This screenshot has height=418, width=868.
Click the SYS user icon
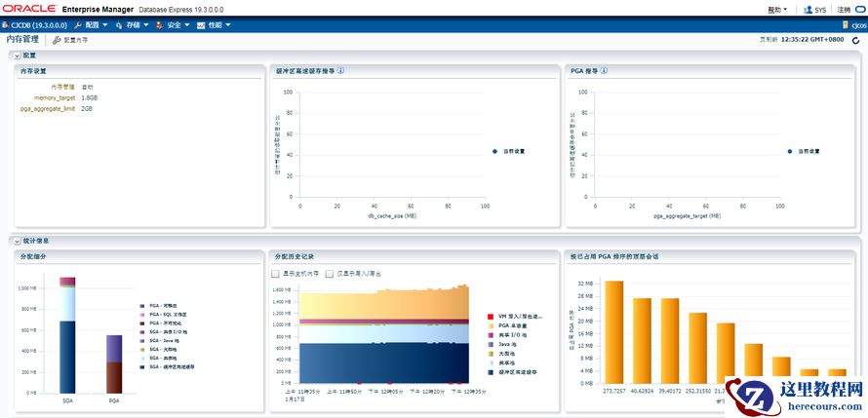[x=808, y=10]
